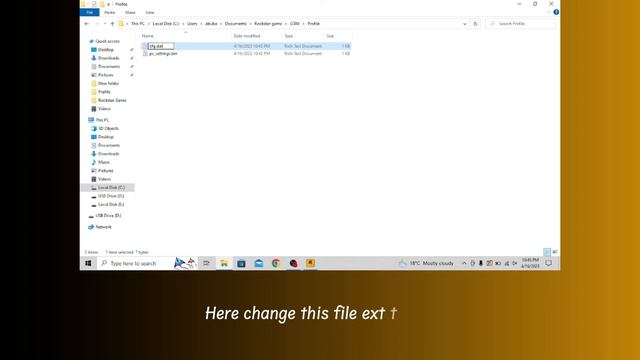The width and height of the screenshot is (640, 360).
Task: Click 'Users' in the address path
Action: 192,24
